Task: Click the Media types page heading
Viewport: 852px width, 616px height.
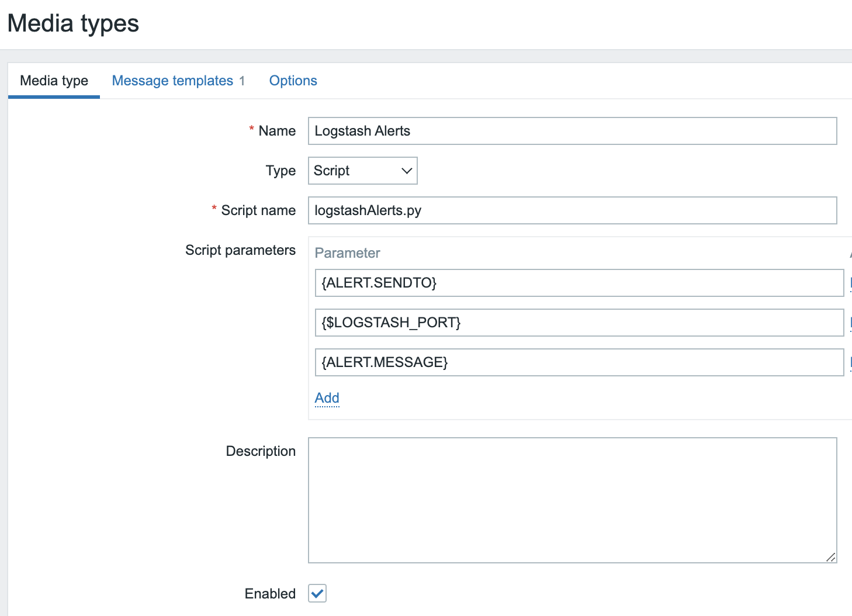Action: [x=73, y=23]
